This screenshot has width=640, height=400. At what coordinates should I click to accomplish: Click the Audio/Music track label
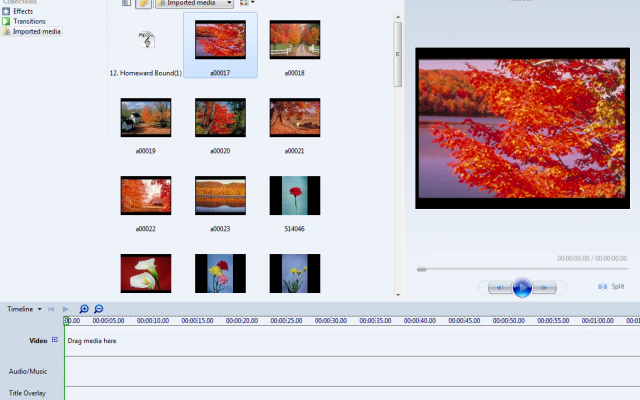[28, 371]
